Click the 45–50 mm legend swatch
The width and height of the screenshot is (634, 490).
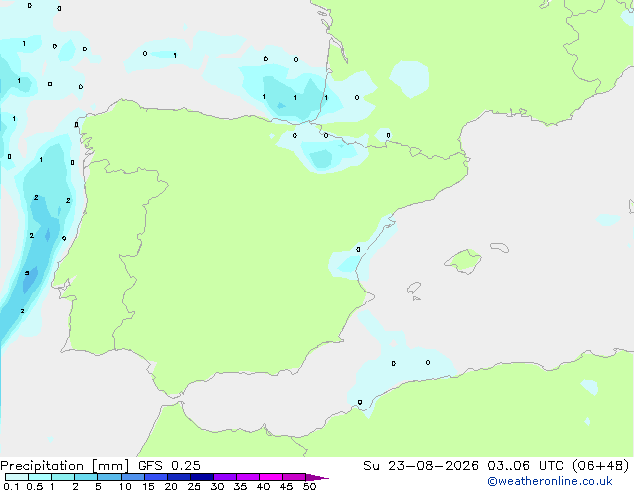pos(294,477)
